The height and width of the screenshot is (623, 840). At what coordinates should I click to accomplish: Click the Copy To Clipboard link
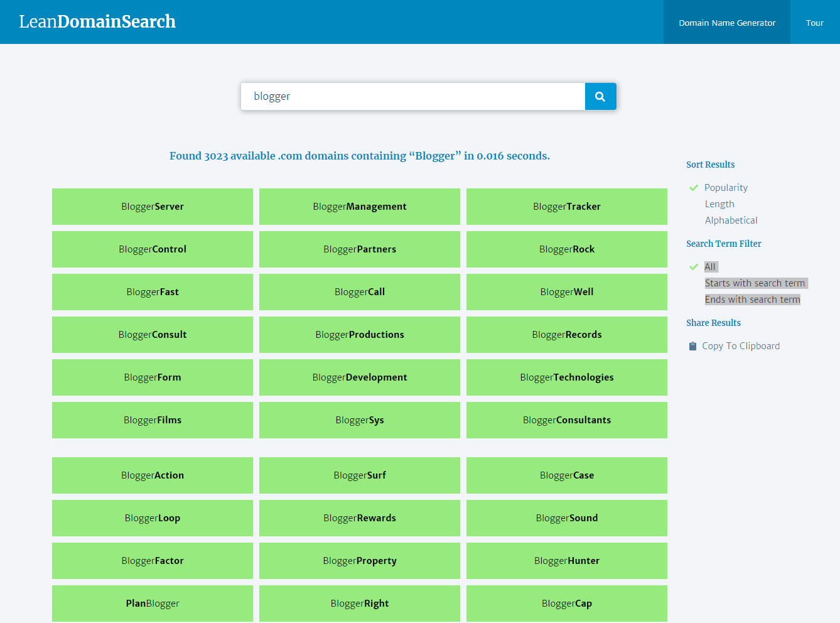click(x=741, y=346)
